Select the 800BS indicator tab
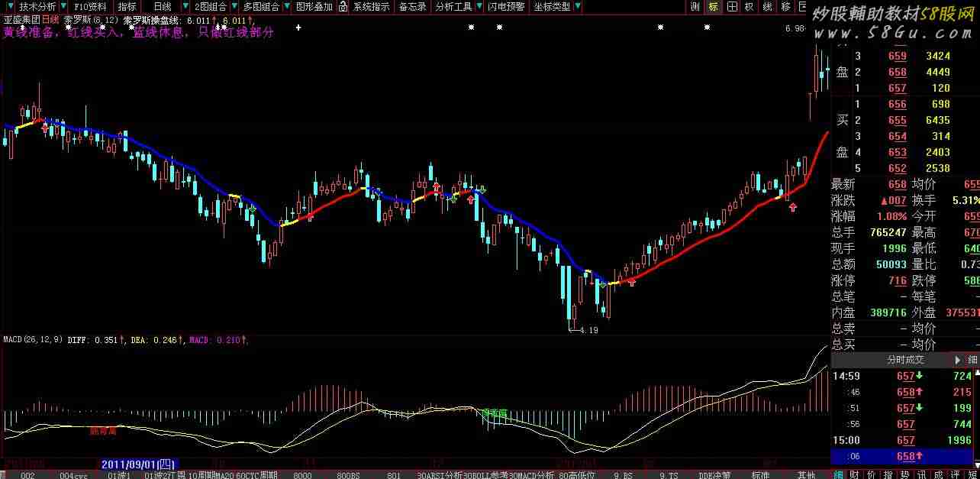 point(347,474)
